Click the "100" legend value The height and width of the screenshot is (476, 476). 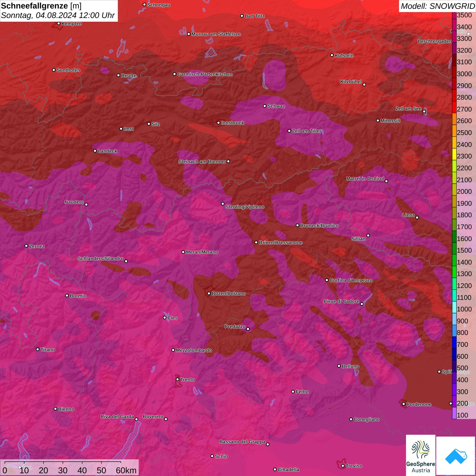pyautogui.click(x=463, y=415)
